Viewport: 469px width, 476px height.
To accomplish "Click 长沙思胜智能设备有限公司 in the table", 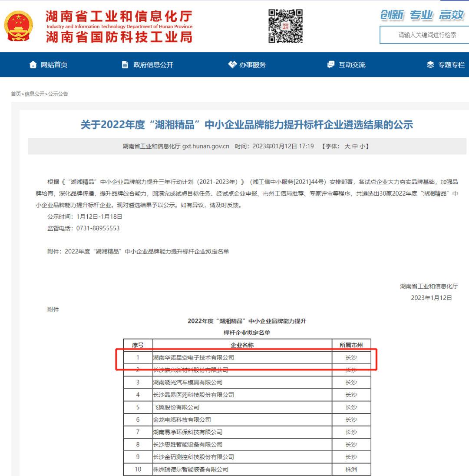I will coord(188,445).
